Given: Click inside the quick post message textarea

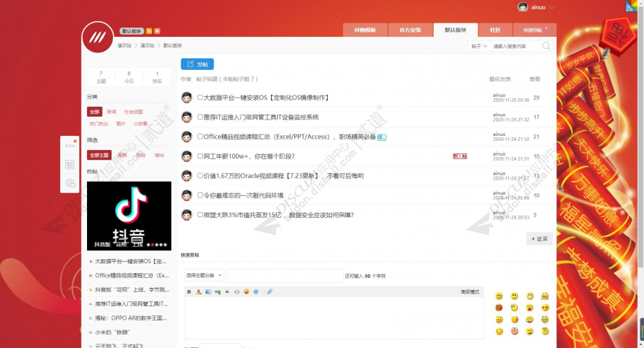Looking at the screenshot, I should pos(334,318).
